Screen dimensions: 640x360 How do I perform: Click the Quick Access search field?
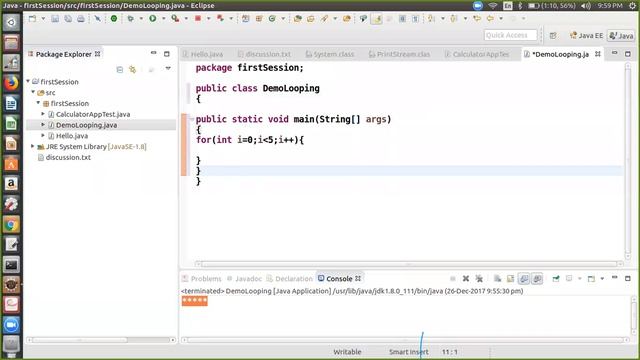pos(510,35)
